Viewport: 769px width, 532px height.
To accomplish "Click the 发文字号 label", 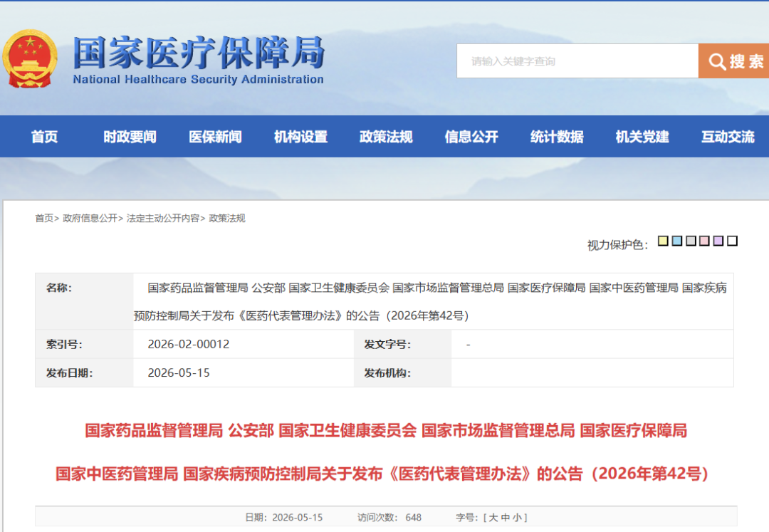I will click(x=387, y=345).
